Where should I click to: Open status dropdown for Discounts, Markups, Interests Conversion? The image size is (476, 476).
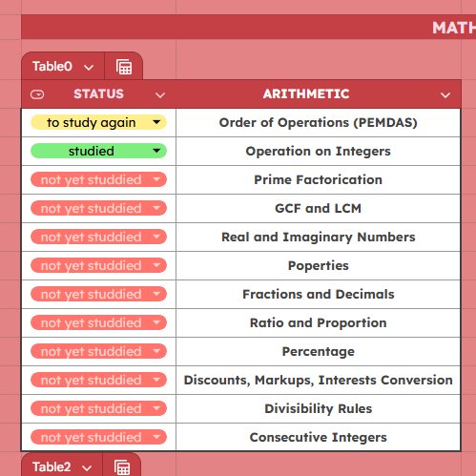(x=98, y=380)
